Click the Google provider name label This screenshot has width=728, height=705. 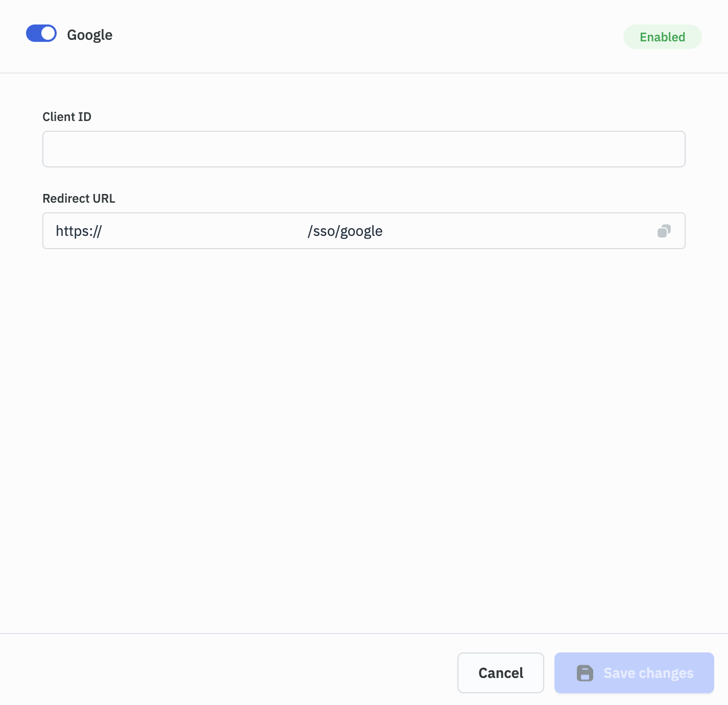(90, 35)
